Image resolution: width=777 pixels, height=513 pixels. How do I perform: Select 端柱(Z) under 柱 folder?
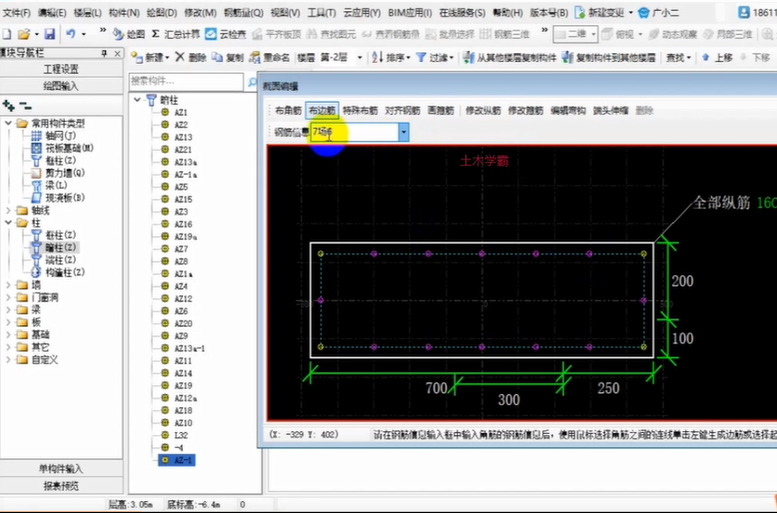click(54, 260)
